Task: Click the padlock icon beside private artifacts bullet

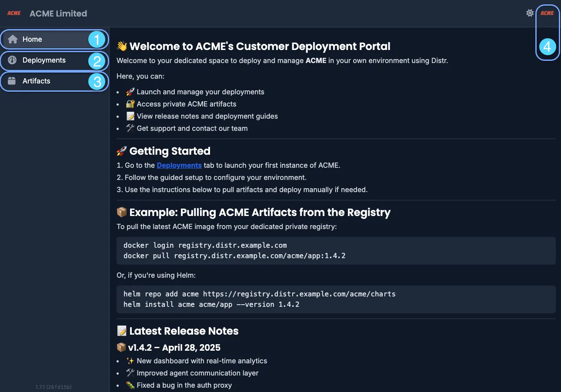Action: click(x=130, y=104)
